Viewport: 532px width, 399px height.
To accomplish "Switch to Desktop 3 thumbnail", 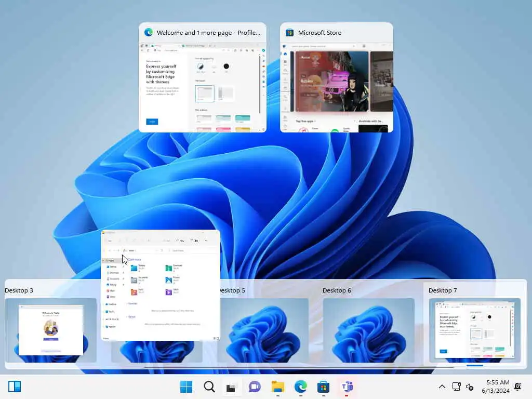I will (x=50, y=330).
